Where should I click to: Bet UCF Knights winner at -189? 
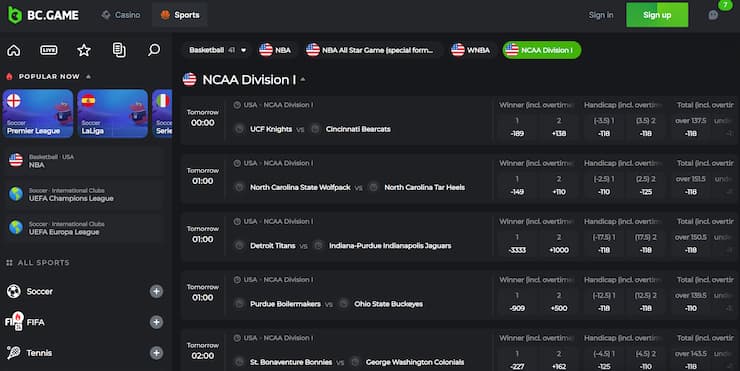pos(517,127)
